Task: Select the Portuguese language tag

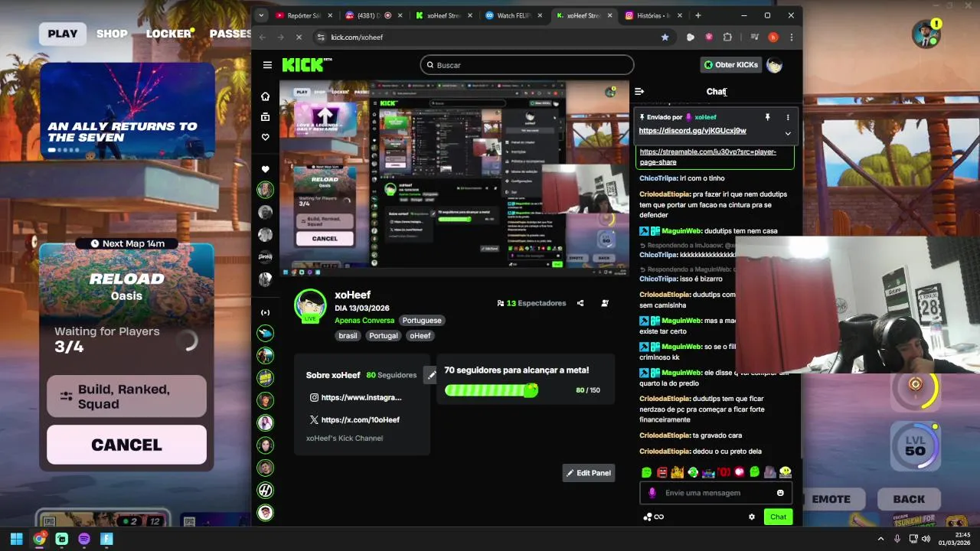Action: (x=422, y=321)
